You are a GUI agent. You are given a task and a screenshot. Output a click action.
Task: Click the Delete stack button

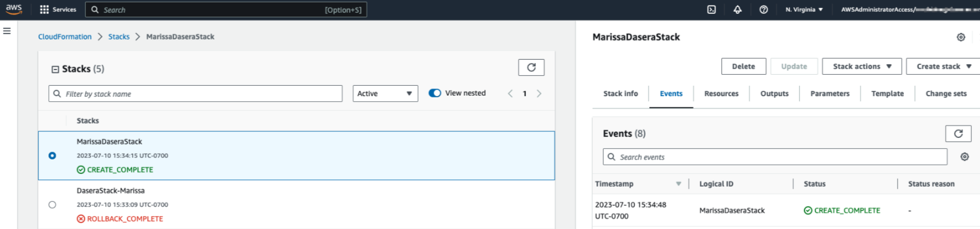coord(744,67)
